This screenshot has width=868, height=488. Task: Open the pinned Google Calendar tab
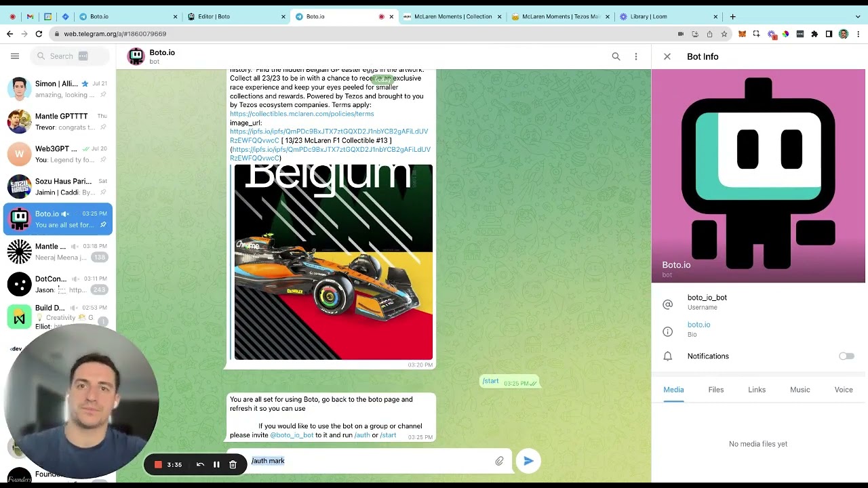coord(47,16)
